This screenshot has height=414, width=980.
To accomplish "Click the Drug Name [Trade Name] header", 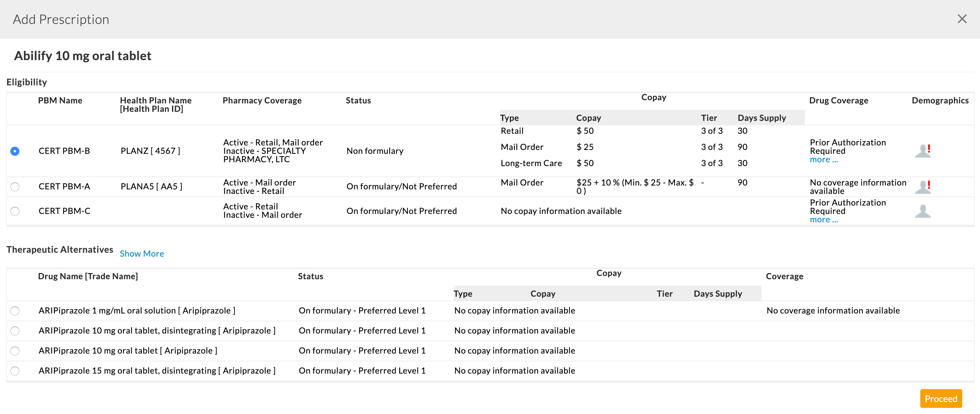I will (88, 276).
